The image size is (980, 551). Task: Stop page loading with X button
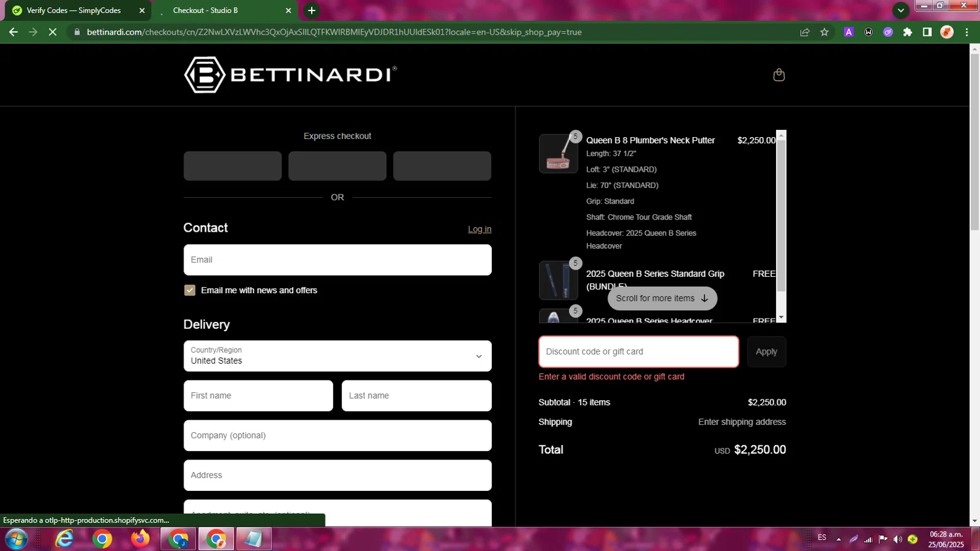click(x=53, y=32)
